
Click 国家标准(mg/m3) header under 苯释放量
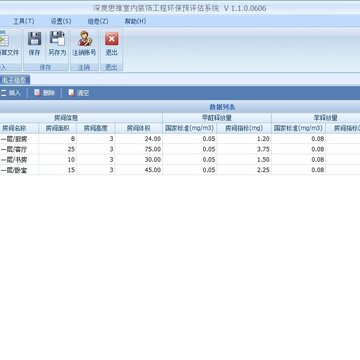tap(299, 128)
